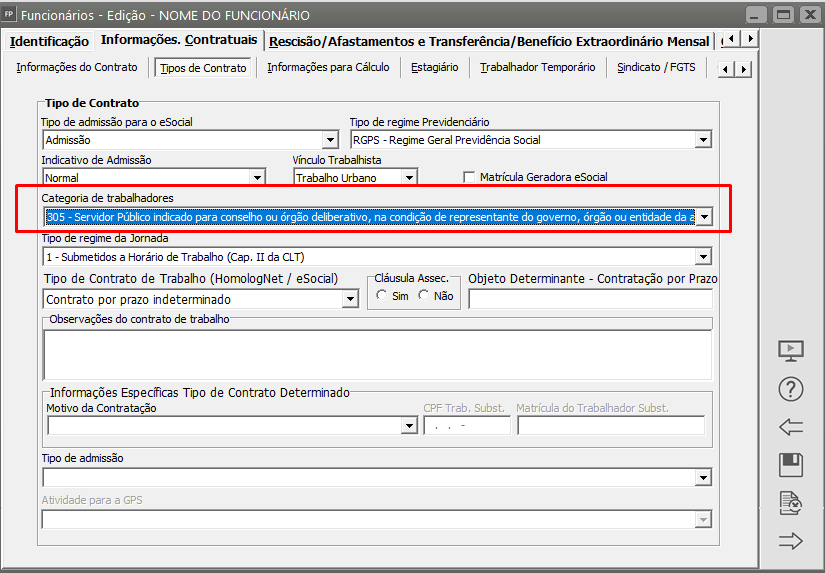Click the Observações do contrato text area

(377, 355)
